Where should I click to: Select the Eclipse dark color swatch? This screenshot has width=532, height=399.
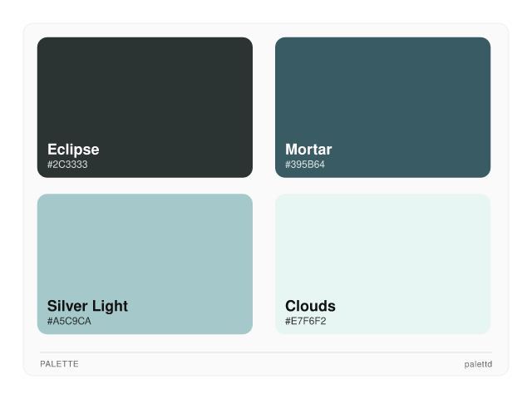click(145, 91)
